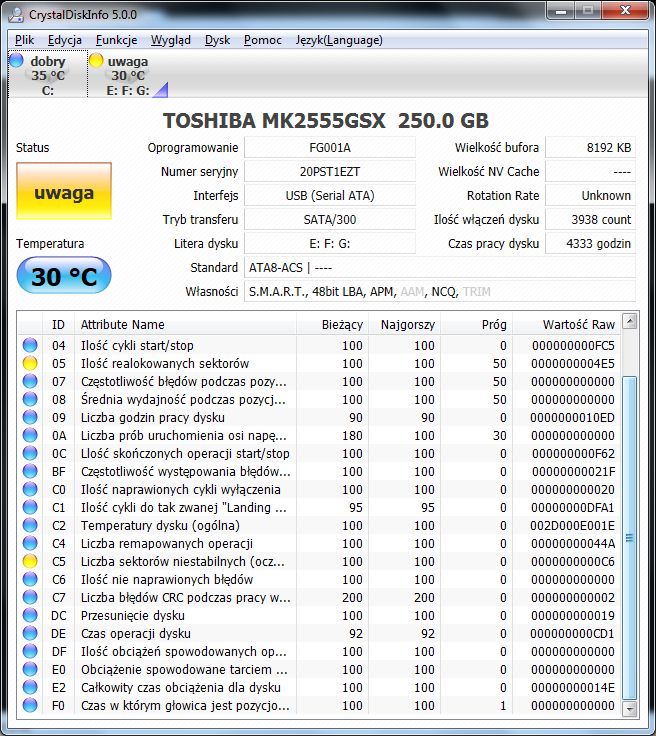
Task: Click the Najgorszy column header
Action: 404,325
